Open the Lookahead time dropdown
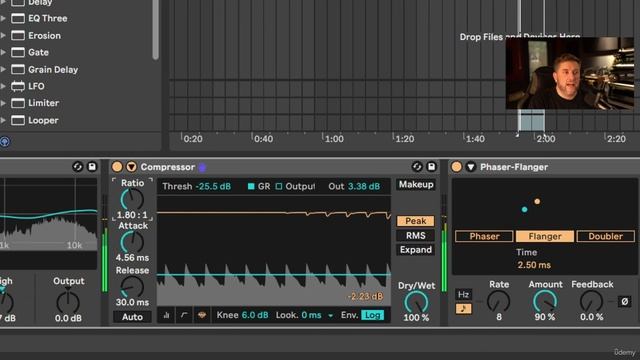This screenshot has height=360, width=640. coord(330,316)
